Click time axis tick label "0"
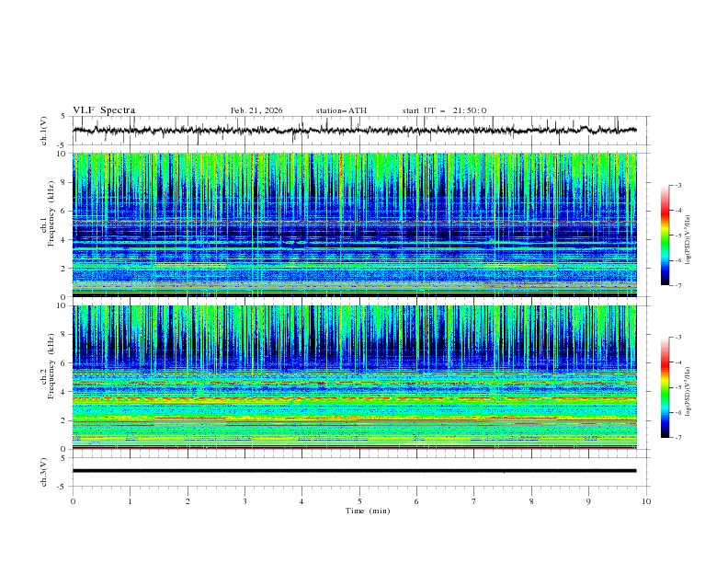The height and width of the screenshot is (563, 728). click(73, 501)
